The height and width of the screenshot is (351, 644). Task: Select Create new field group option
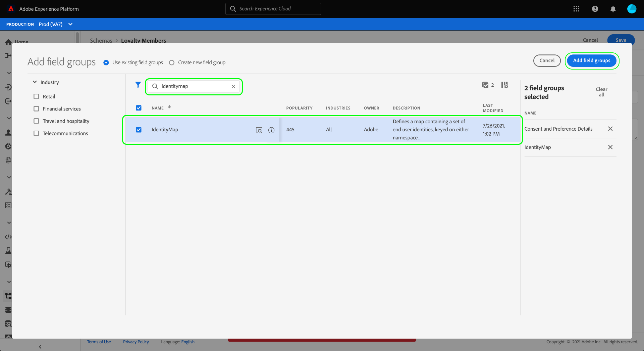pos(172,62)
